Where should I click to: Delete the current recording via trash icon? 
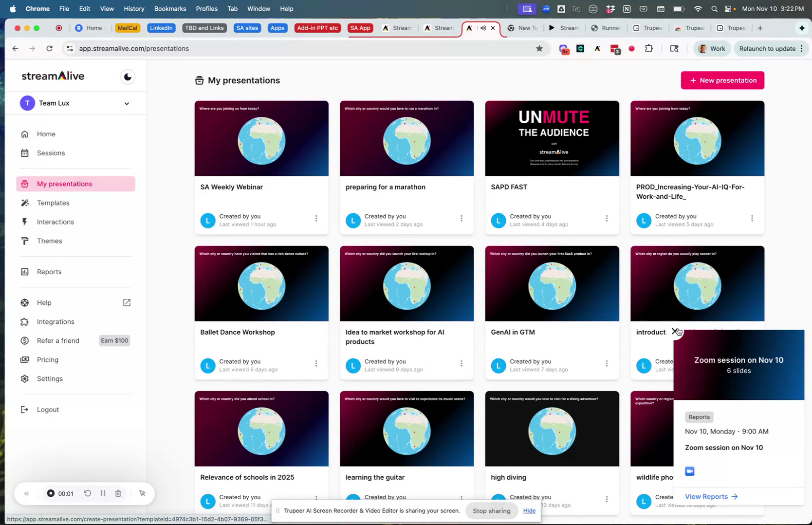(118, 493)
